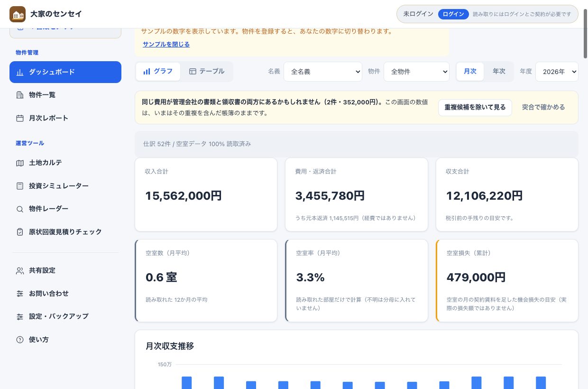
Task: Click the magnifier icon beside 物件レーダー
Action: [x=20, y=209]
